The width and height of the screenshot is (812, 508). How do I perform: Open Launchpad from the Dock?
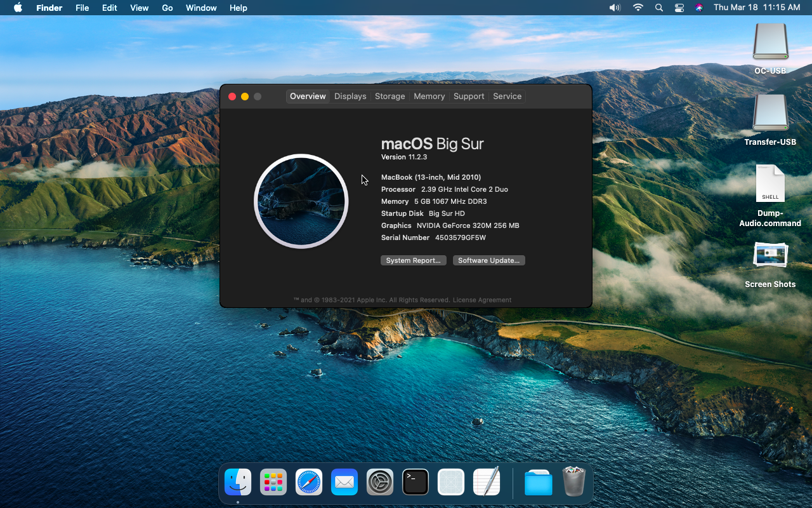(273, 483)
